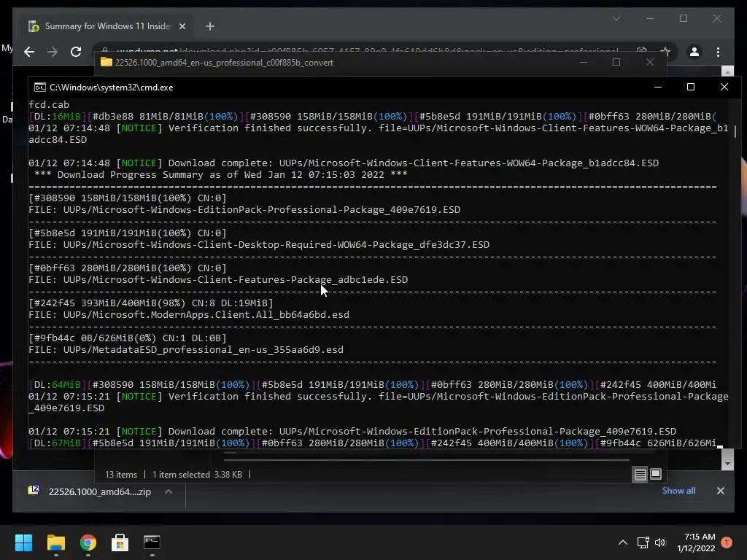This screenshot has height=560, width=747.
Task: Go back in Chrome browser
Action: (29, 52)
